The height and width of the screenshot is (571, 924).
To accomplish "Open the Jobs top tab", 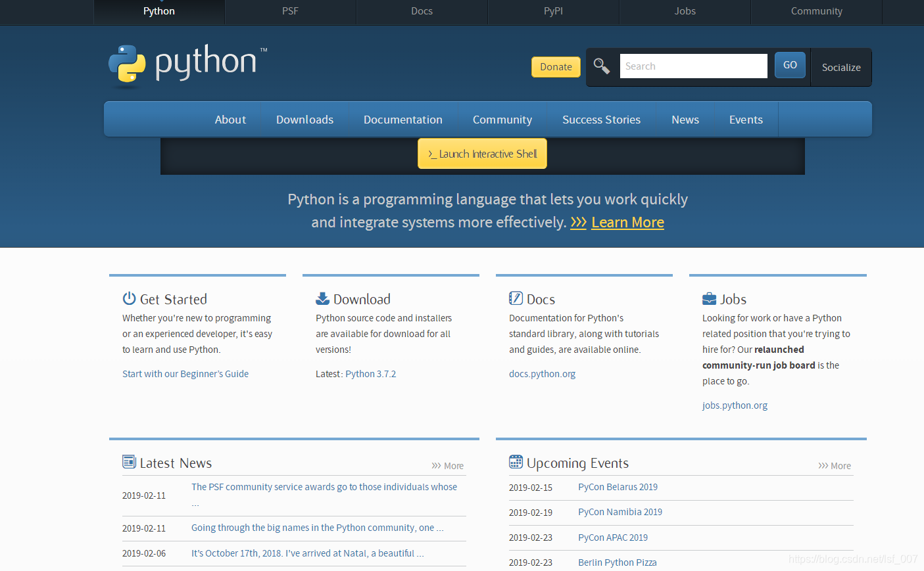I will pos(685,11).
